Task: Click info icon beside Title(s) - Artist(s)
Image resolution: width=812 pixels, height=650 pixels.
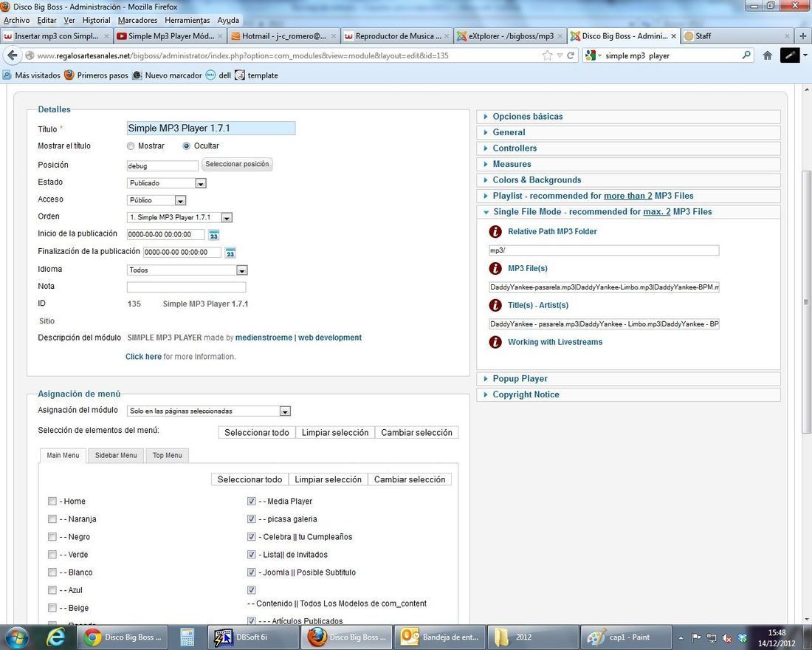Action: 495,305
